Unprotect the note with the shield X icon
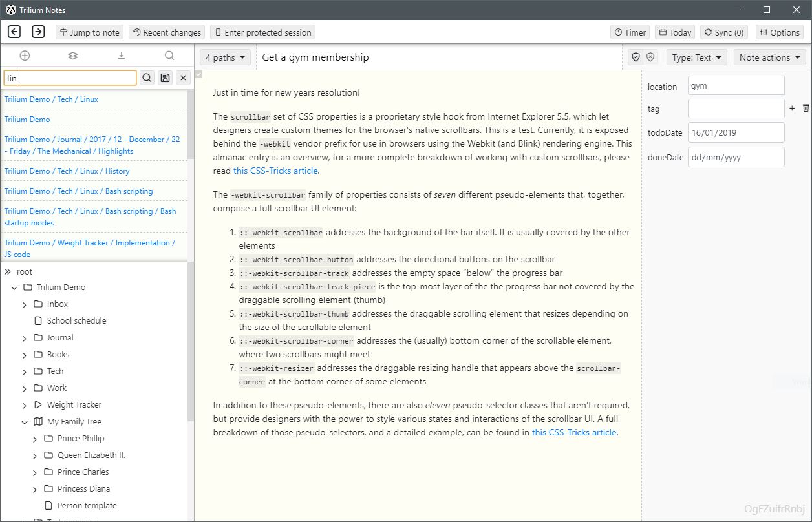The height and width of the screenshot is (522, 812). [650, 57]
